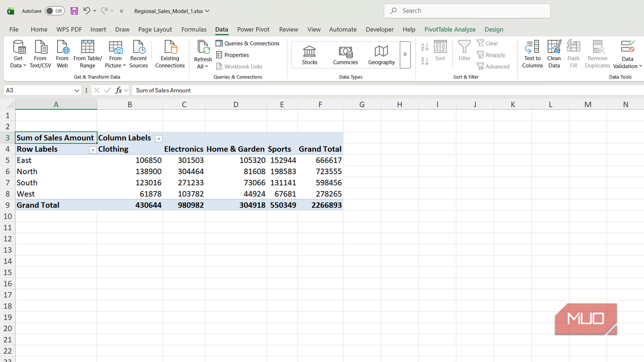Import data From Text/CSV
This screenshot has height=362, width=644.
pos(40,54)
